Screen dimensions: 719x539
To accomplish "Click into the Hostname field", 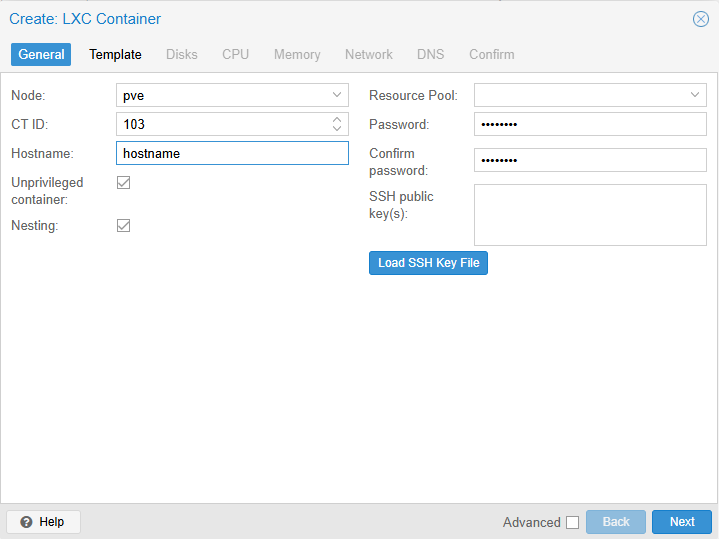I will pos(232,153).
